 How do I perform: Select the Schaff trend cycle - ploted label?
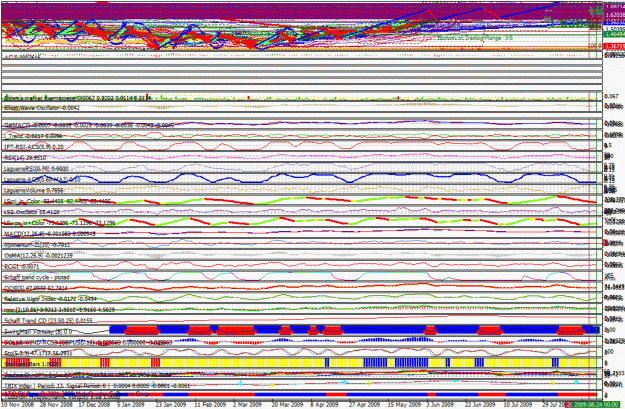click(37, 277)
